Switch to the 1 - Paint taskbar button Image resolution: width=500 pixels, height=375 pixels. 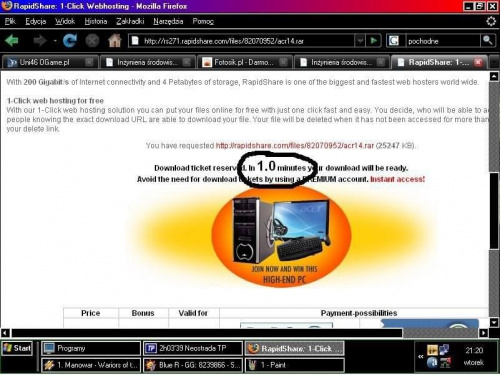click(x=295, y=365)
